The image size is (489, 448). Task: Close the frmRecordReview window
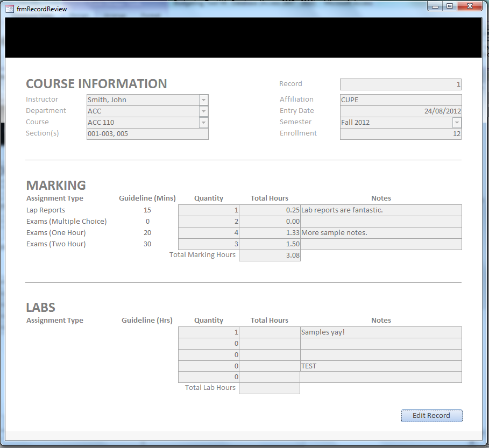pyautogui.click(x=470, y=6)
